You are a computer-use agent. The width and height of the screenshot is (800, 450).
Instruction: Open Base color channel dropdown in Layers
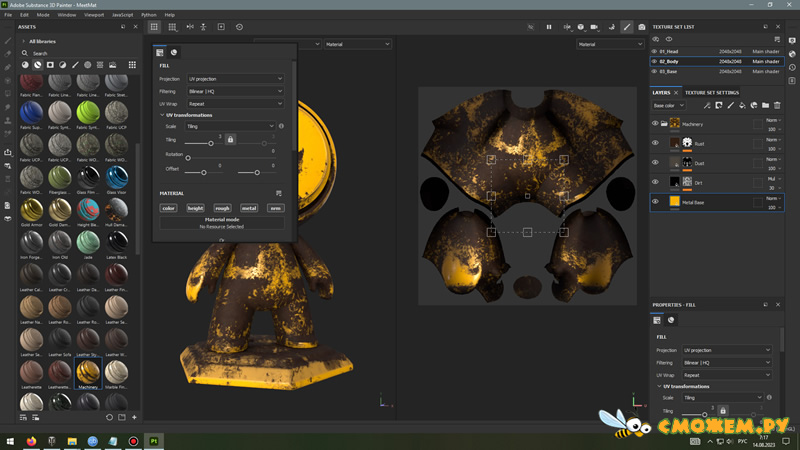[x=668, y=106]
